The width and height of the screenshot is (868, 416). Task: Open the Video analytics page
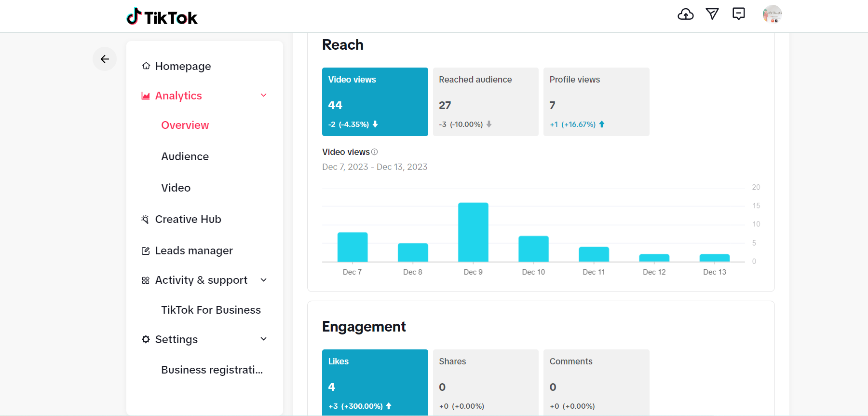pyautogui.click(x=176, y=188)
